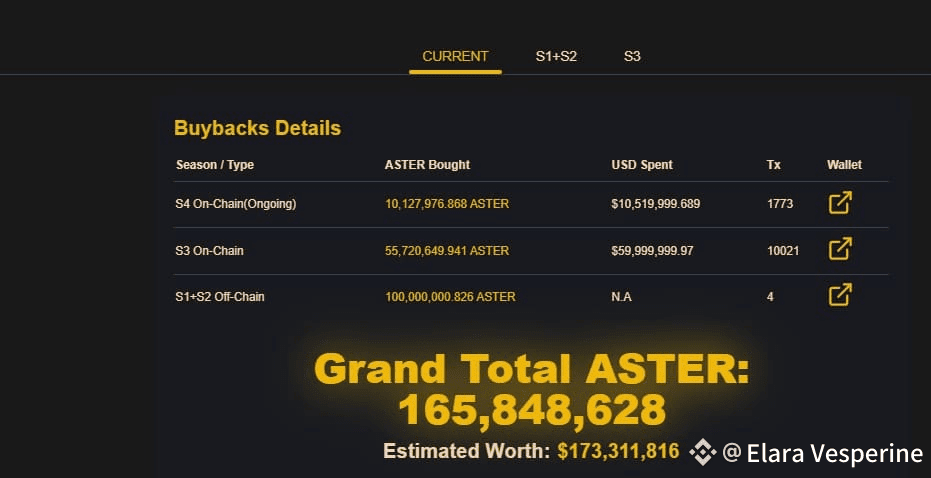Click the Season / Type column header
This screenshot has height=478, width=931.
tap(215, 164)
